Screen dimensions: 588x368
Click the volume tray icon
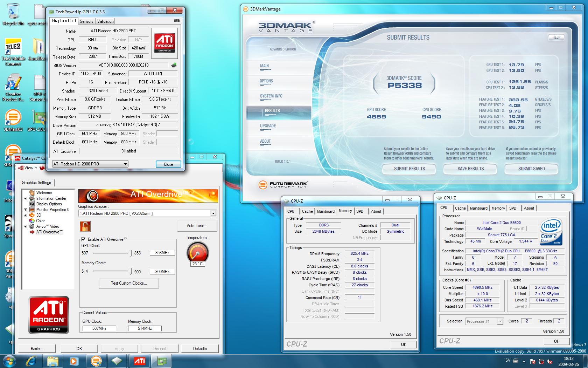(549, 361)
